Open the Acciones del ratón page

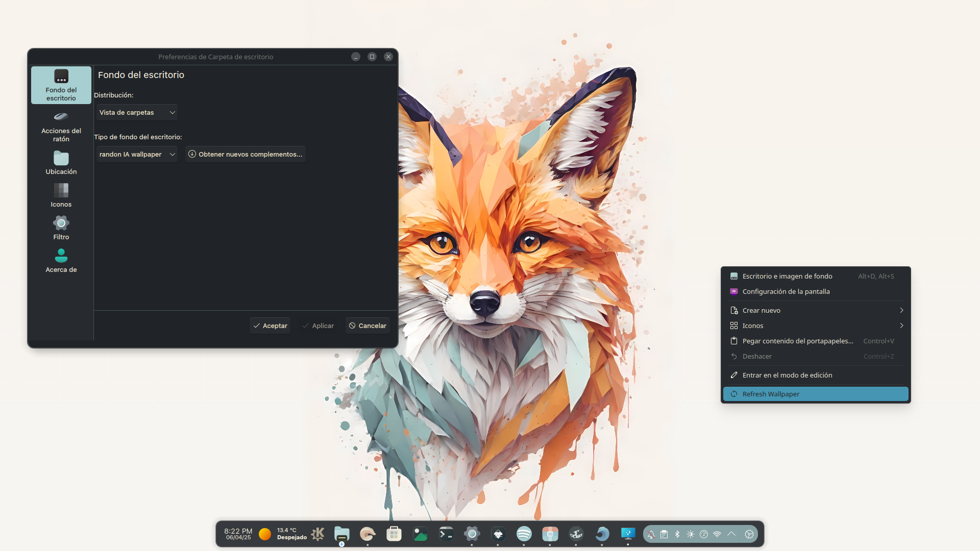61,127
